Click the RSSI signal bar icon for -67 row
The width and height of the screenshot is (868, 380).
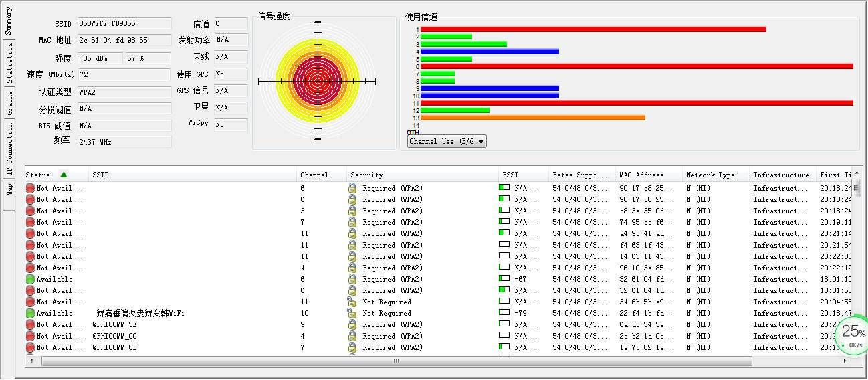(504, 279)
